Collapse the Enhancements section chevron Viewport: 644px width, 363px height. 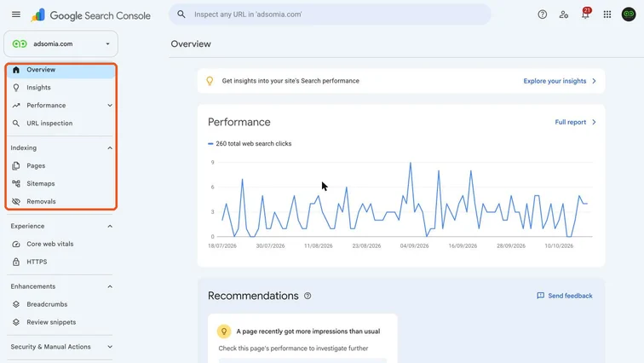(110, 286)
